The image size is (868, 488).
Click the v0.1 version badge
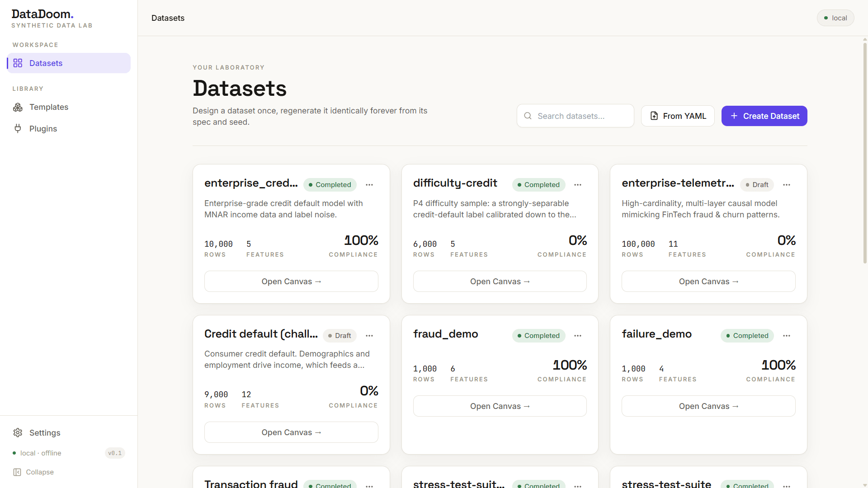click(x=115, y=453)
